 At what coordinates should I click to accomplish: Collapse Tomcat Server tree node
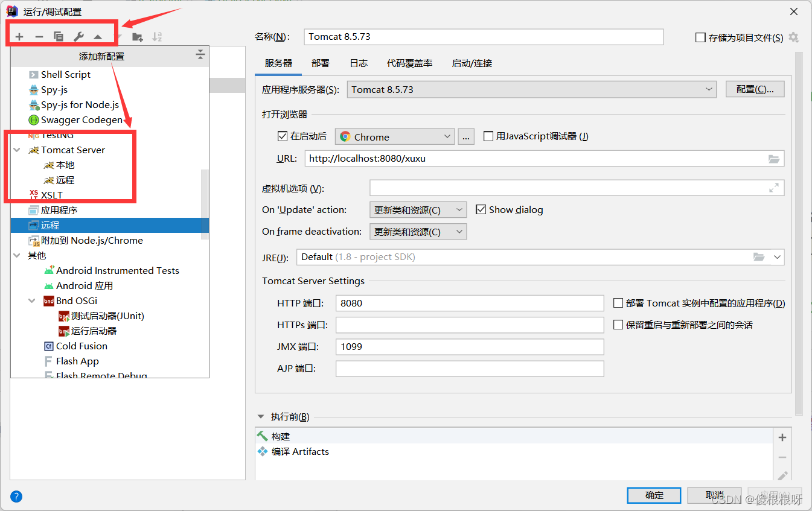(x=17, y=150)
